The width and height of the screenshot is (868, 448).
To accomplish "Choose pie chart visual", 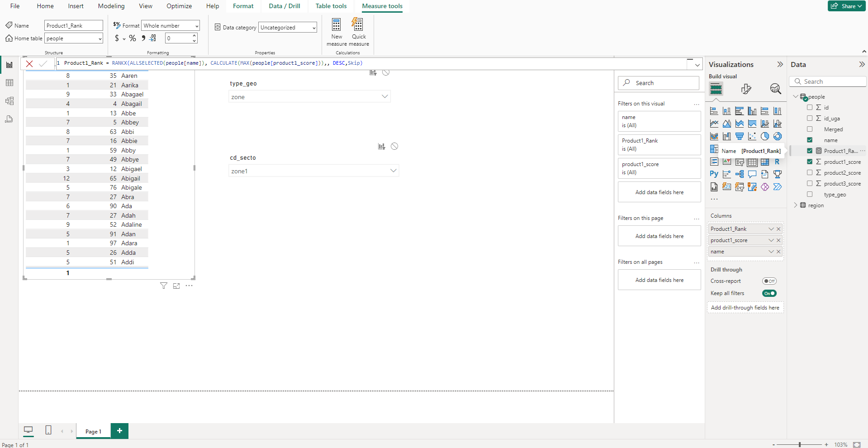I will pos(765,136).
